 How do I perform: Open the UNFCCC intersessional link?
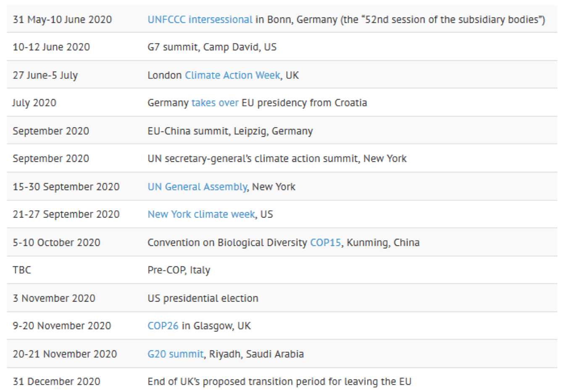[x=200, y=19]
